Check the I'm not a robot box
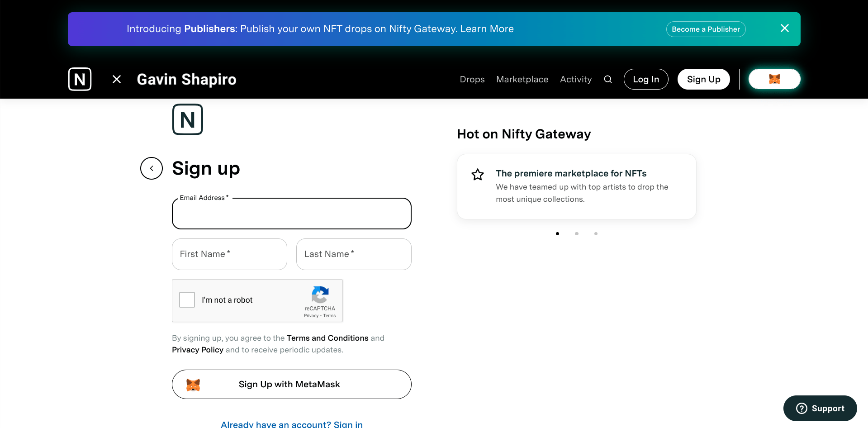 (187, 300)
